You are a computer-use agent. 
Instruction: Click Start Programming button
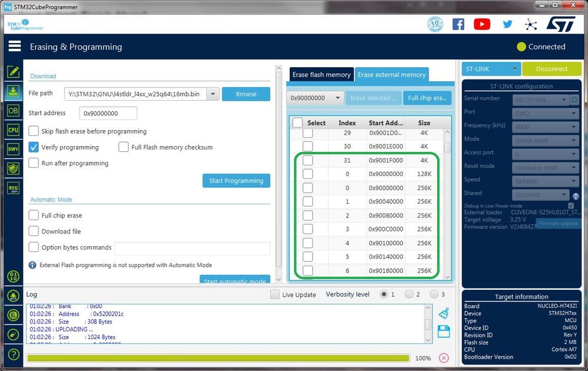(236, 180)
